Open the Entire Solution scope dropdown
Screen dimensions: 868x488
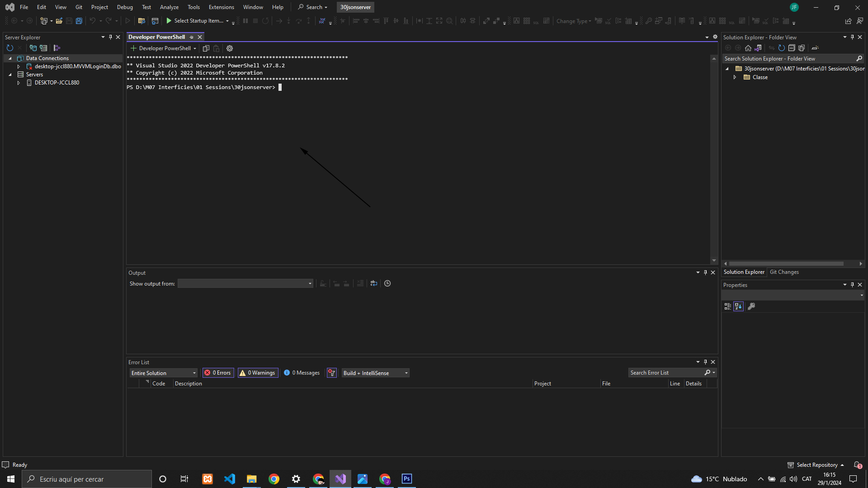point(164,373)
